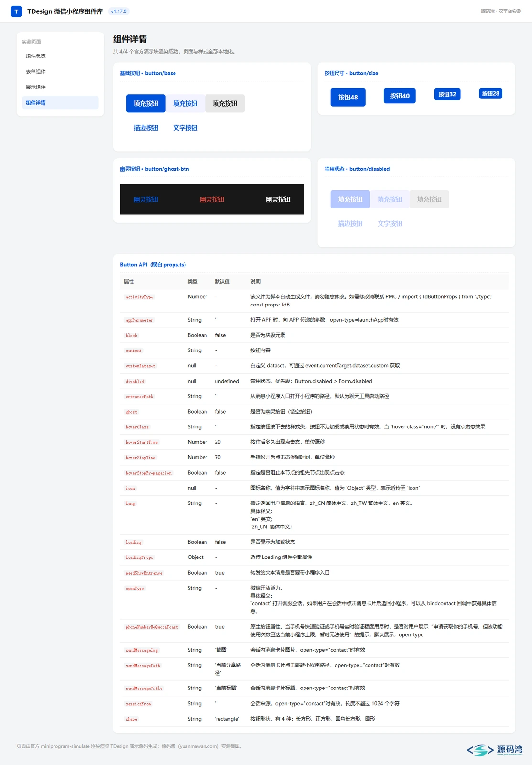Screen dimensions: 532x765
Task: Click the 按钮32 size button
Action: coord(447,94)
